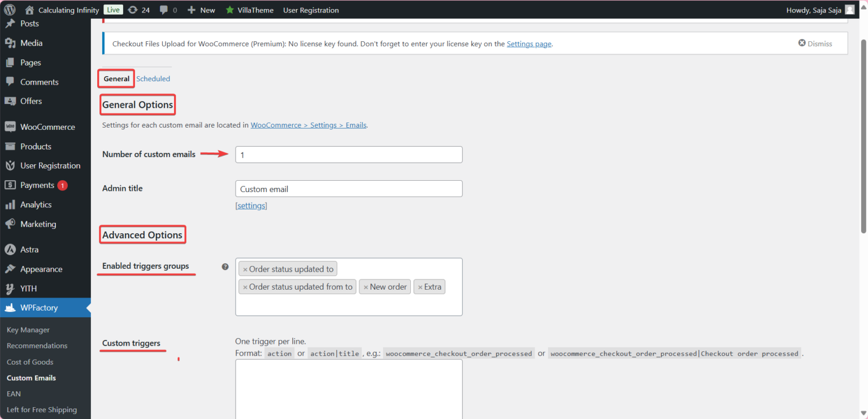Image resolution: width=868 pixels, height=419 pixels.
Task: Open the [settings] link under Admin title
Action: click(x=251, y=206)
